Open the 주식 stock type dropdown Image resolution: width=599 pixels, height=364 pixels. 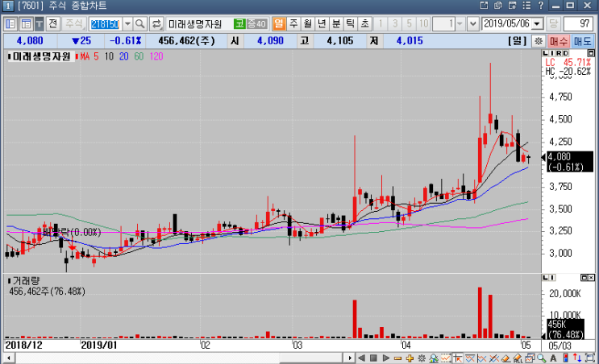pyautogui.click(x=73, y=24)
